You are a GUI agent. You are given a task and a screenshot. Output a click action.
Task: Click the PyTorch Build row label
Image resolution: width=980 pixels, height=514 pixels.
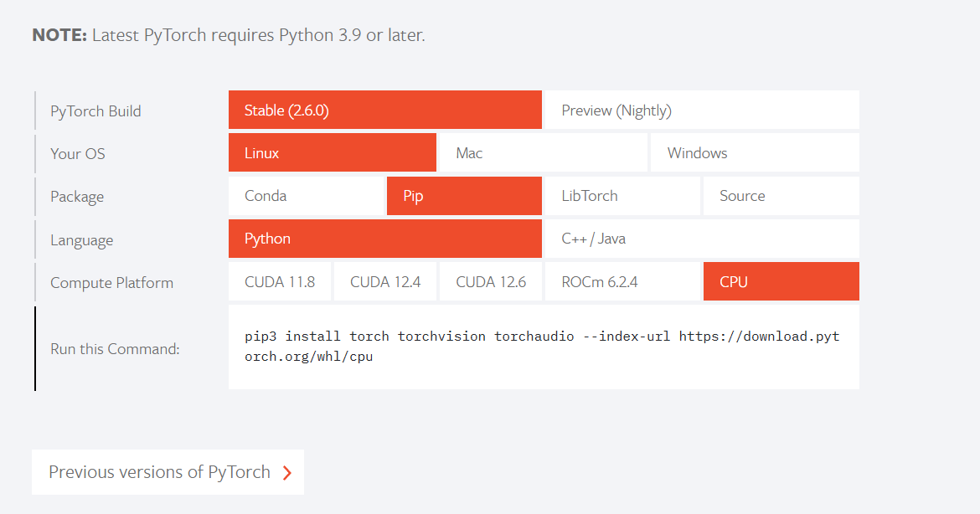coord(95,111)
